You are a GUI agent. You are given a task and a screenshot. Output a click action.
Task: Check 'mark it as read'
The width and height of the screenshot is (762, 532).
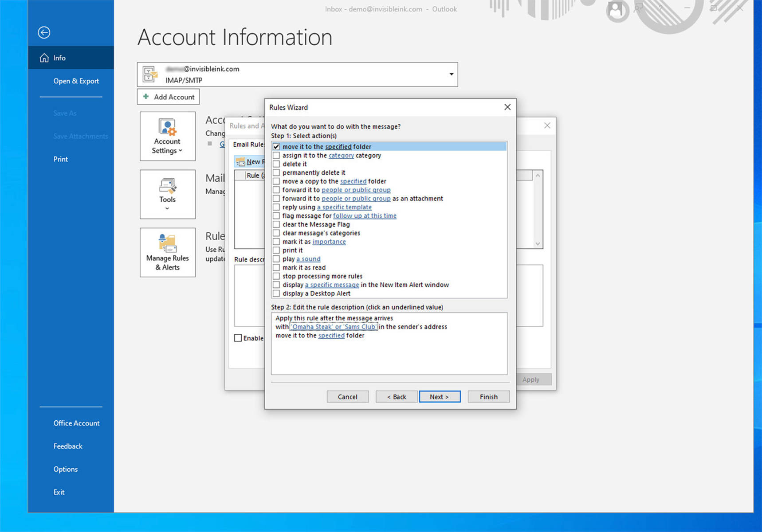(x=276, y=268)
